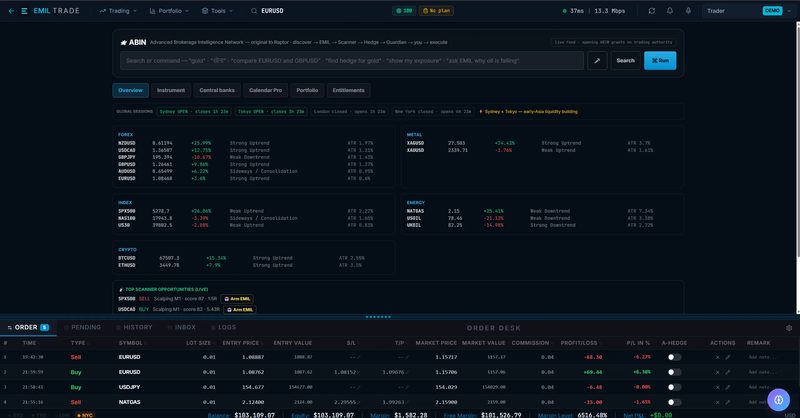
Task: Click the floating purple round assistant button
Action: pyautogui.click(x=779, y=400)
